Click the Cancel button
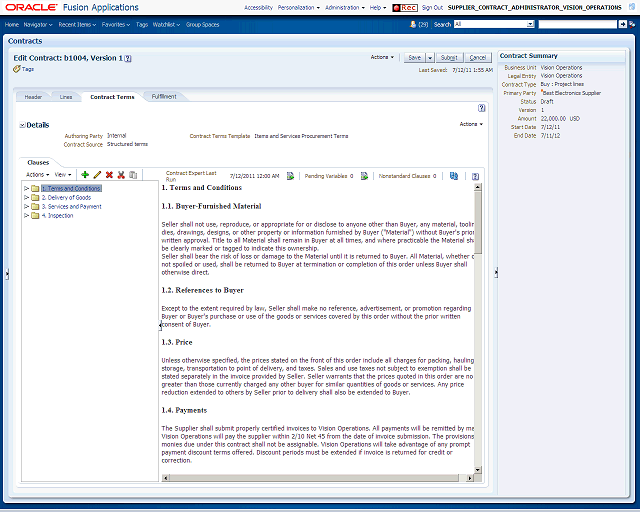The height and width of the screenshot is (512, 640). (478, 58)
